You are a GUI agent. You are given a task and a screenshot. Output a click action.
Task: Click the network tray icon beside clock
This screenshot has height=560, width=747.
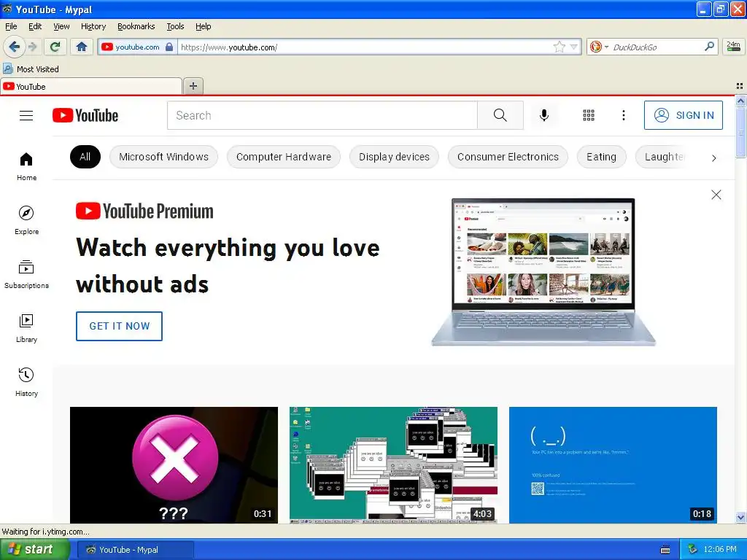click(x=693, y=550)
